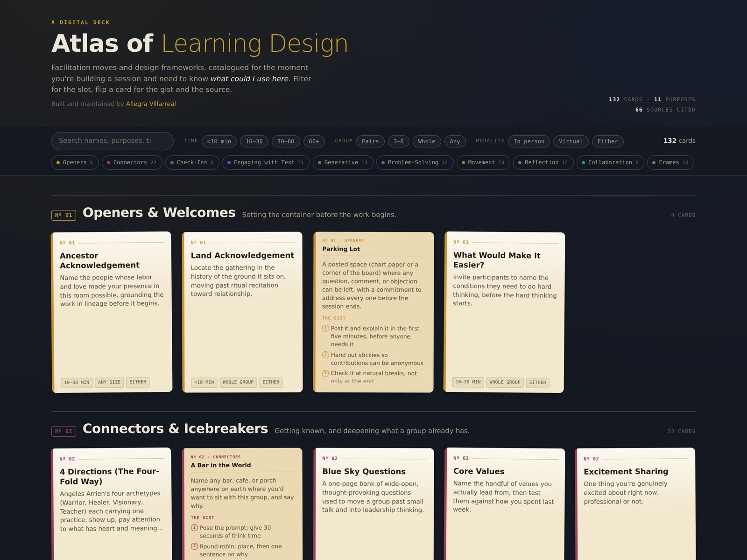Flip back the Parking Lot card
Image resolution: width=747 pixels, height=560 pixels.
[x=373, y=312]
